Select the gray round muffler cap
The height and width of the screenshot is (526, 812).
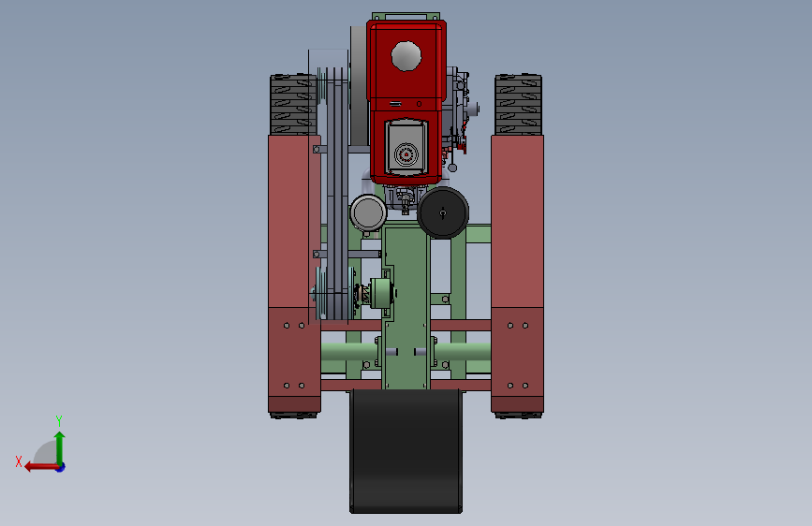click(x=368, y=212)
